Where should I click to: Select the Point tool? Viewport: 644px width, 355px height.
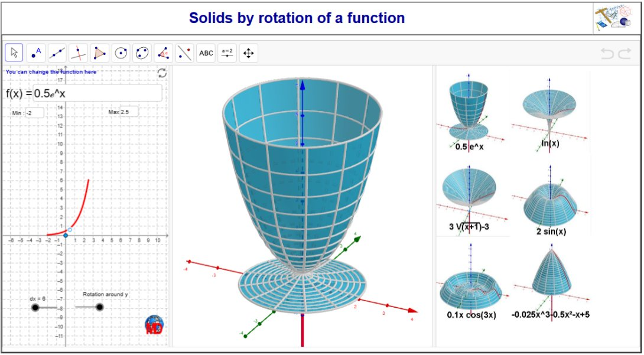coord(35,52)
